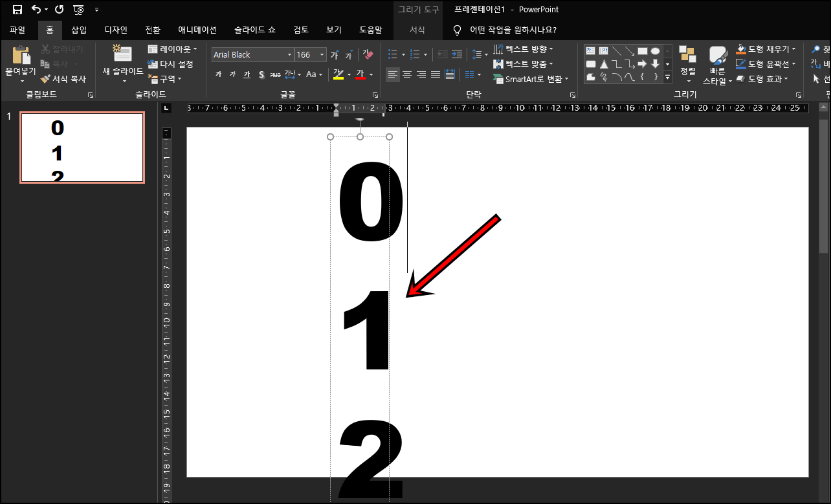The width and height of the screenshot is (831, 504).
Task: Click the bullet list icon
Action: pos(393,54)
